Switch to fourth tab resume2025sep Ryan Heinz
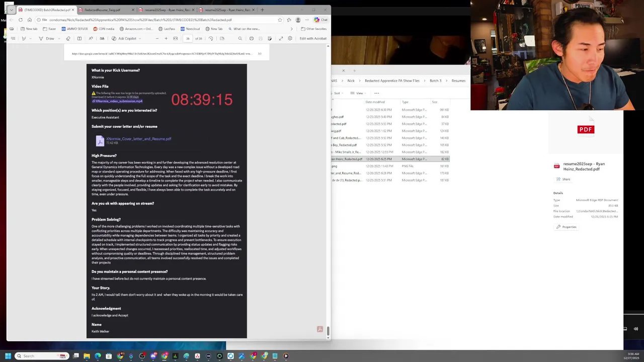This screenshot has width=644, height=362. point(226,10)
